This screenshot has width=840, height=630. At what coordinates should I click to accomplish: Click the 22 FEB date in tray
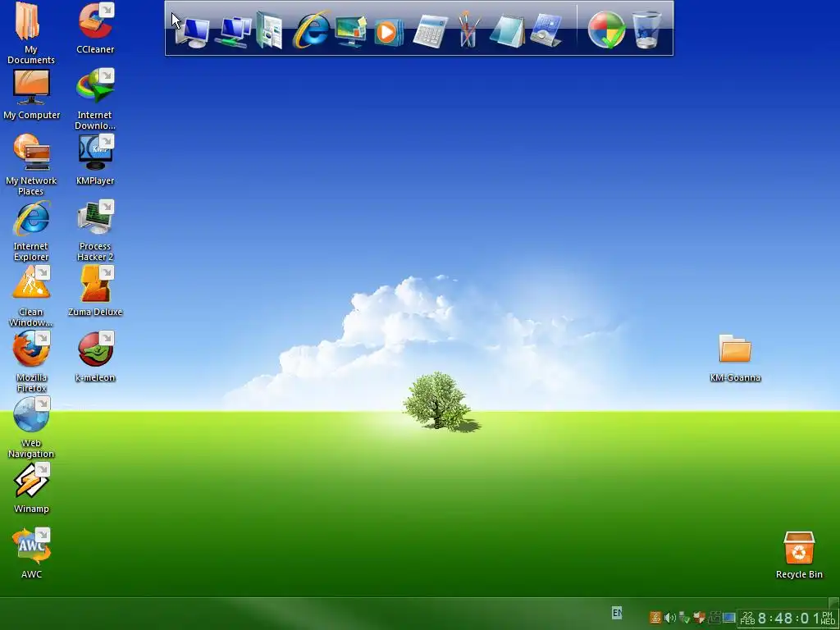tap(747, 619)
